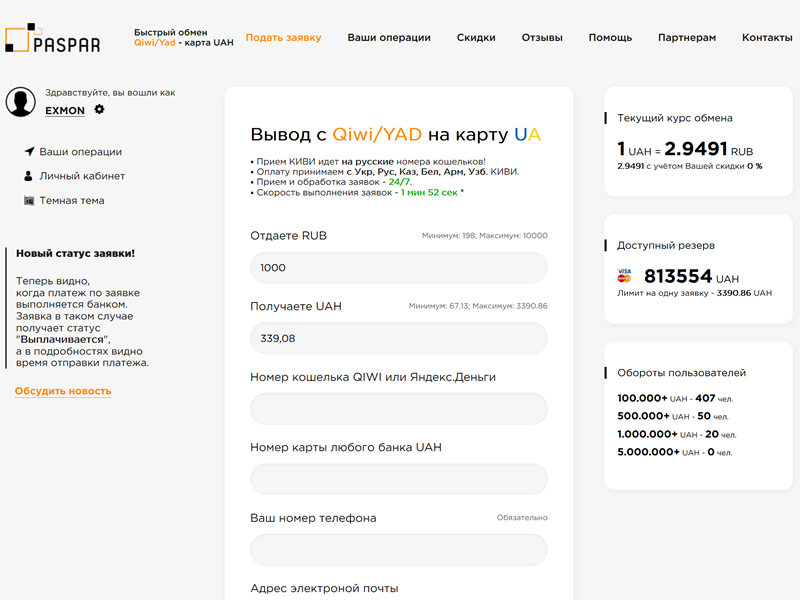The height and width of the screenshot is (600, 800).
Task: Click the person icon beside Личный кабинет
Action: 29,176
